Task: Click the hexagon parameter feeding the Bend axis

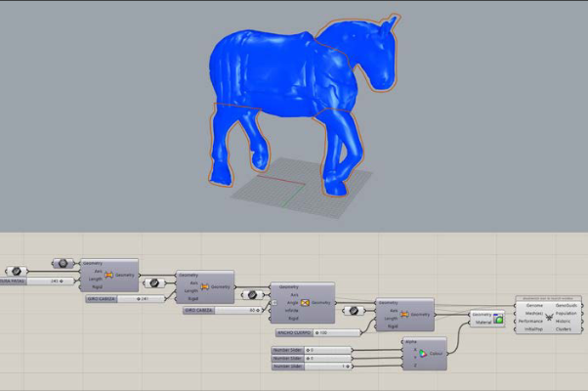Action: [x=252, y=295]
